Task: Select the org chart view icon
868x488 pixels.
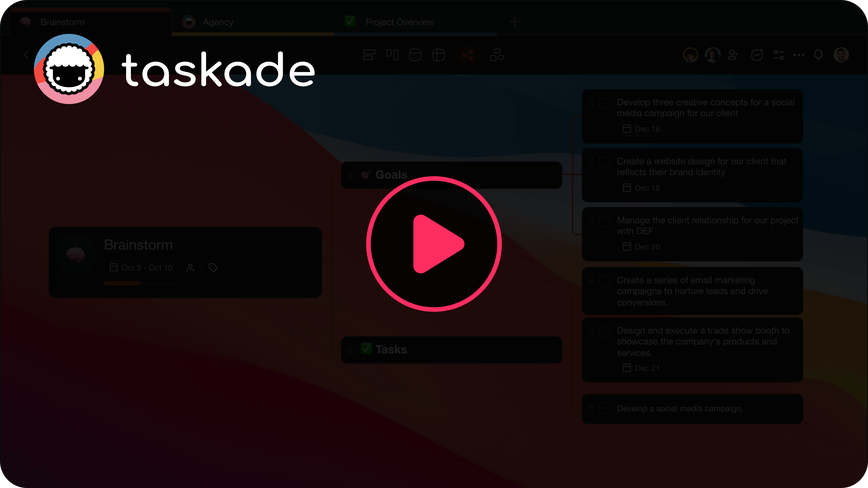Action: point(496,54)
